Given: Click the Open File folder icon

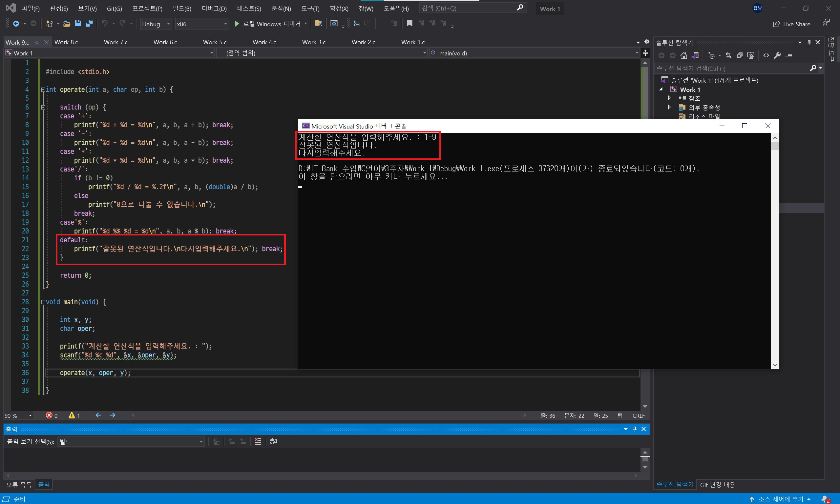Looking at the screenshot, I should [x=67, y=23].
